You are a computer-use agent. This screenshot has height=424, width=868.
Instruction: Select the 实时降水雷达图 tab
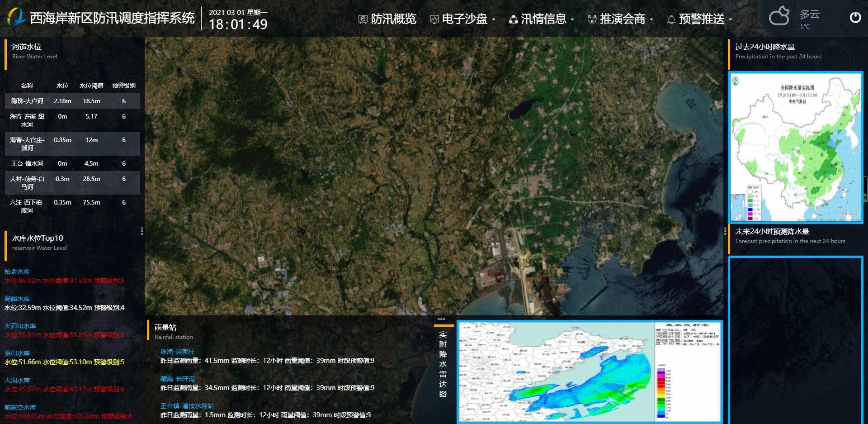[443, 364]
